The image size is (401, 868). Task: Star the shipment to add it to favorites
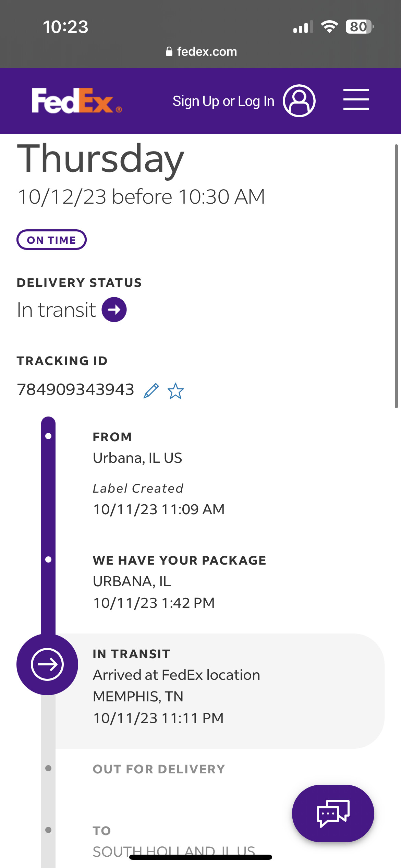[x=175, y=391]
